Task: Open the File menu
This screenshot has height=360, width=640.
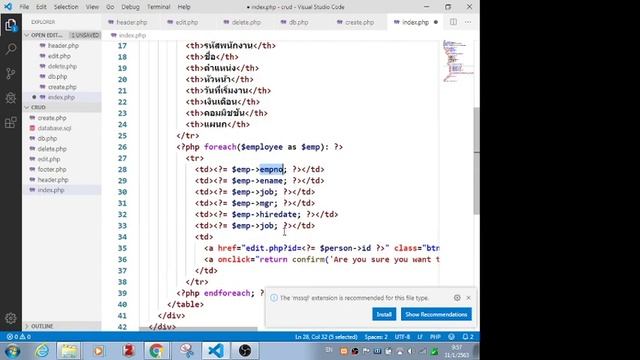Action: point(24,7)
